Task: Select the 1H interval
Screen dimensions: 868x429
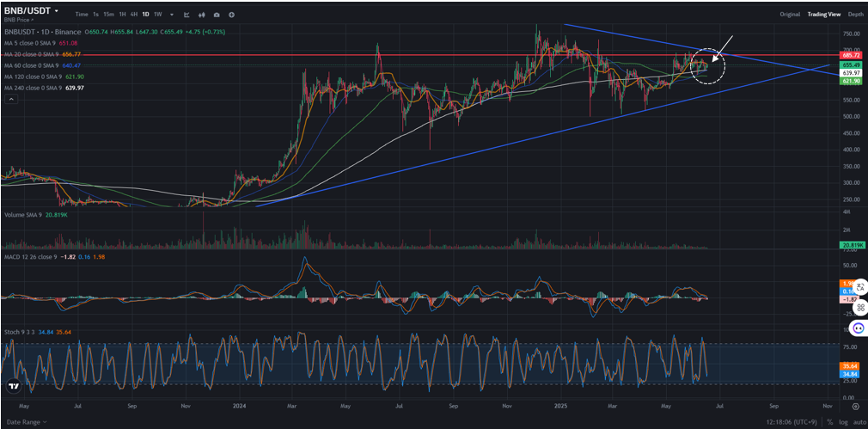Action: (122, 15)
